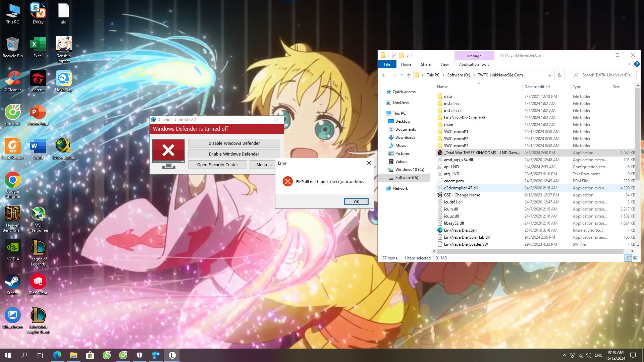This screenshot has height=362, width=644.
Task: Open the File menu in Explorer
Action: (387, 64)
